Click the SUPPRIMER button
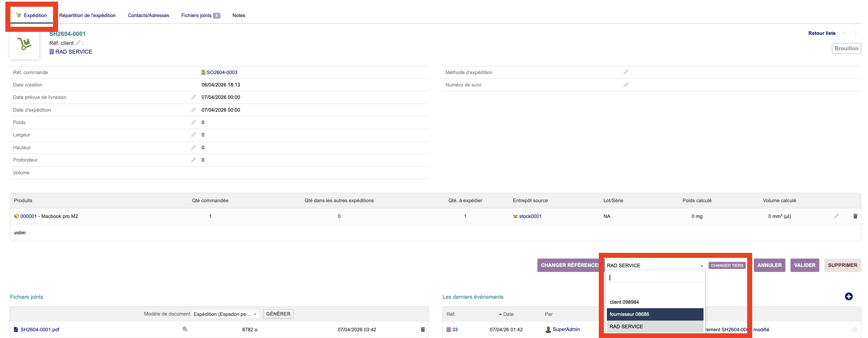The height and width of the screenshot is (338, 868). [842, 265]
